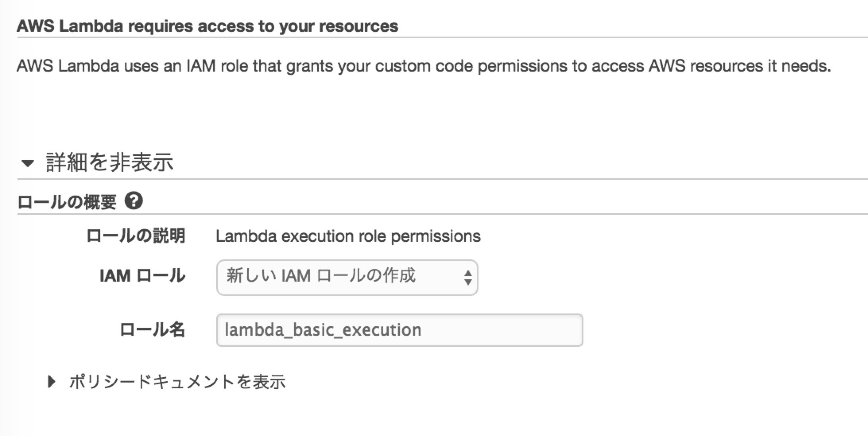Click the help question mark icon beside ロールの概要

(134, 201)
